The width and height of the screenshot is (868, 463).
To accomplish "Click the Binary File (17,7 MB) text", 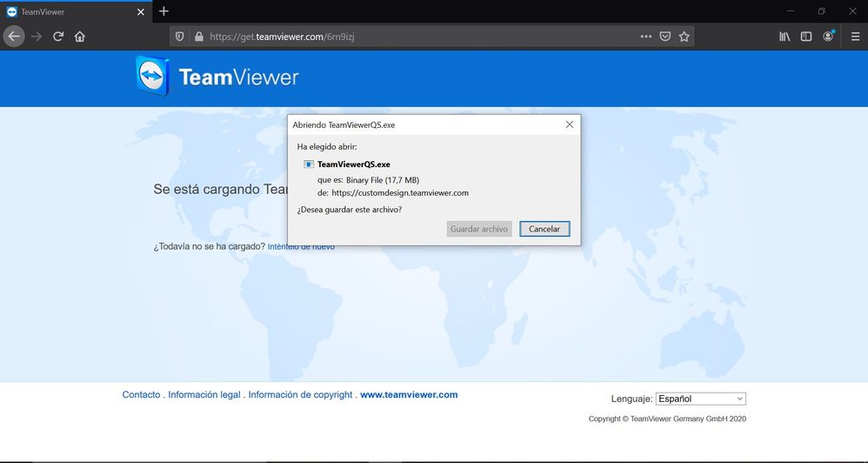I will (383, 180).
